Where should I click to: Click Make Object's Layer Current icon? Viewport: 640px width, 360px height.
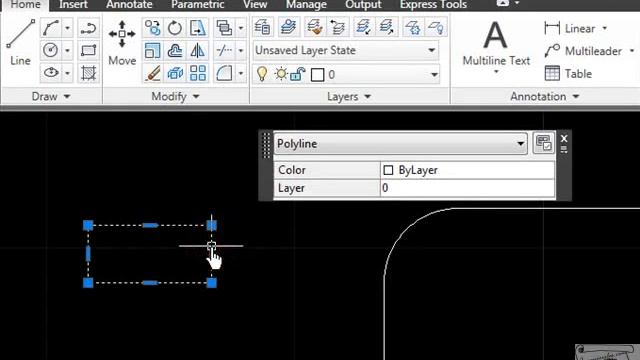[x=289, y=27]
